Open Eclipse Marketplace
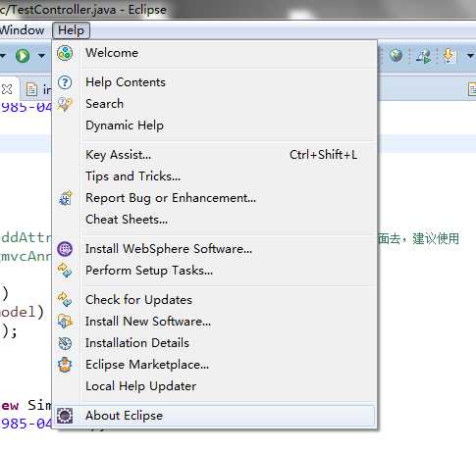Image resolution: width=476 pixels, height=451 pixels. pyautogui.click(x=214, y=365)
